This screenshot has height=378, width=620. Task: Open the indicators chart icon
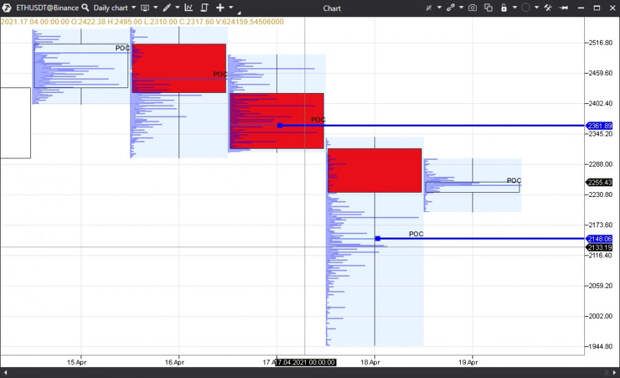click(189, 8)
